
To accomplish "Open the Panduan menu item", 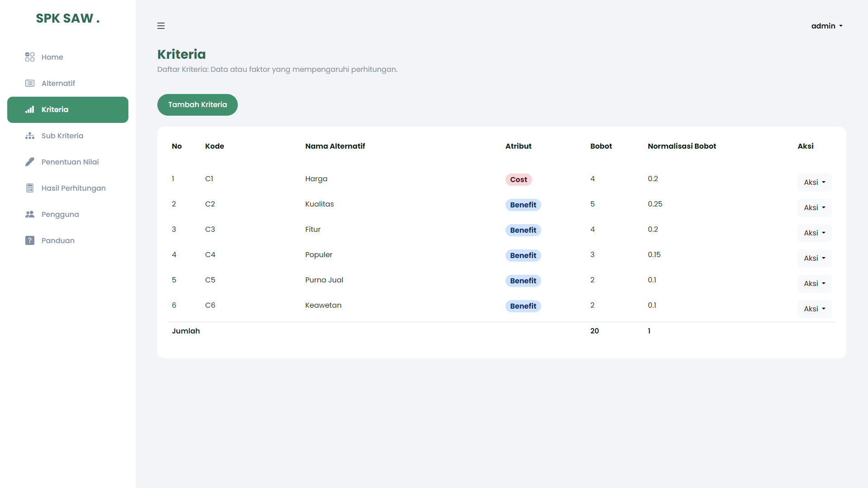I will (68, 240).
